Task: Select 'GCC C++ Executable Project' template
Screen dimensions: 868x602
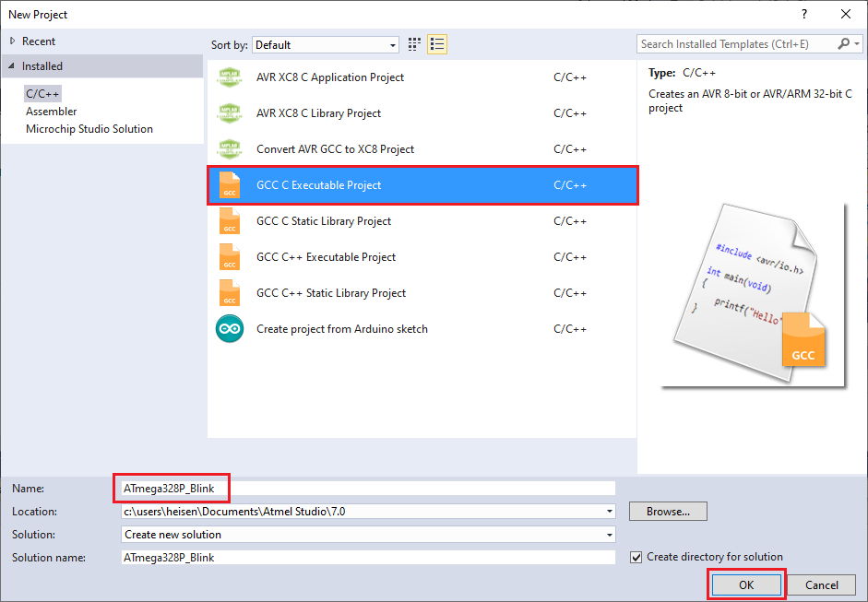Action: click(422, 257)
